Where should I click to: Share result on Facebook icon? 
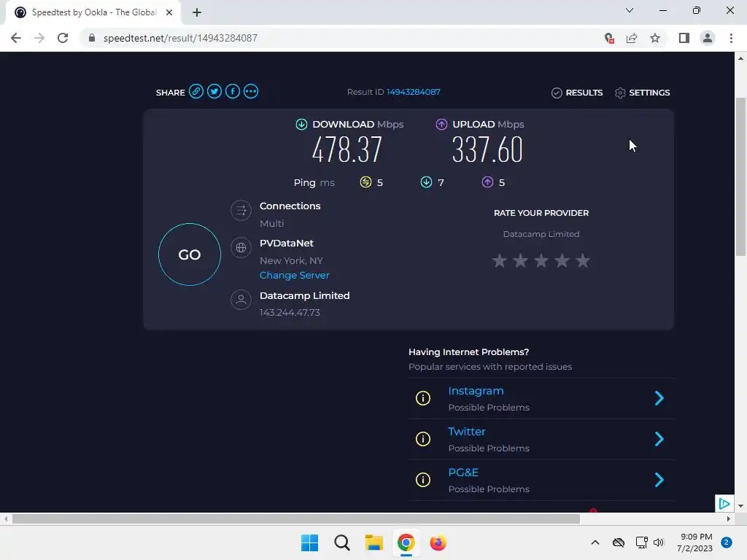tap(233, 91)
